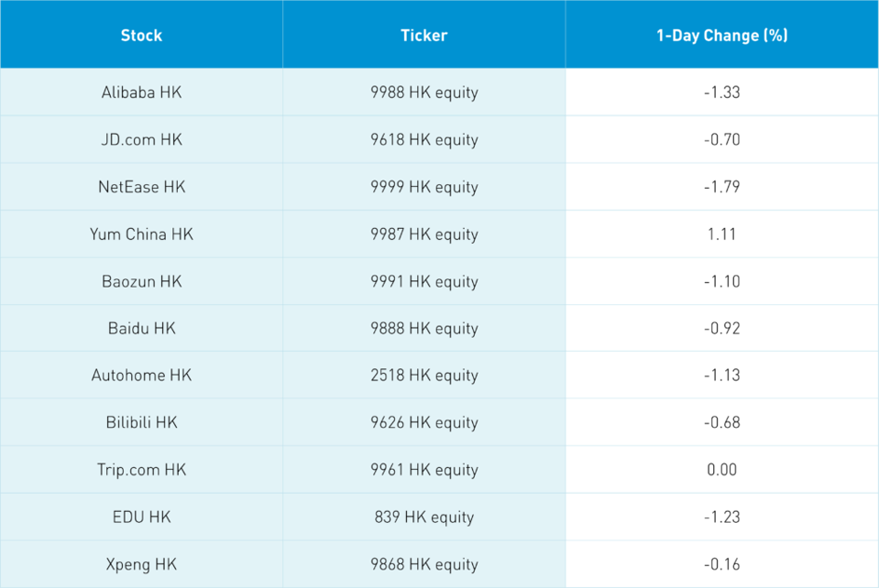Viewport: 879px width, 588px height.
Task: Select the Baidu HK stock cell
Action: (x=141, y=329)
